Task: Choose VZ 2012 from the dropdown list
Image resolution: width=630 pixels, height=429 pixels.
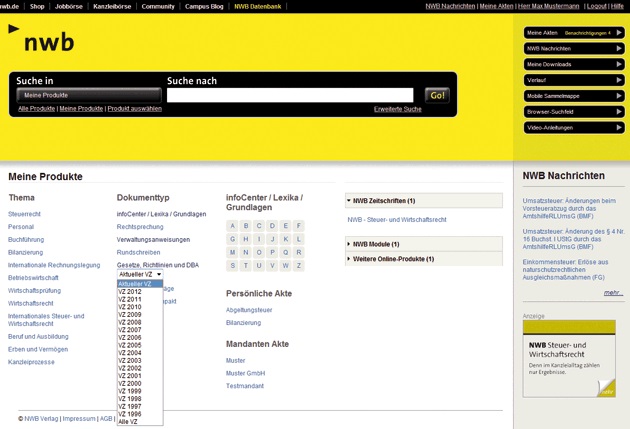Action: [130, 291]
